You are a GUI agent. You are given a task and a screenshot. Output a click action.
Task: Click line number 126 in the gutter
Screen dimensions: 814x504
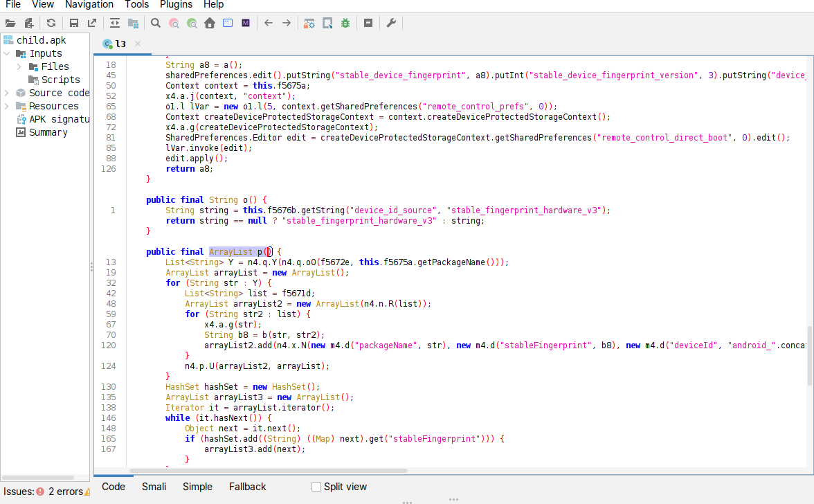[x=109, y=169]
